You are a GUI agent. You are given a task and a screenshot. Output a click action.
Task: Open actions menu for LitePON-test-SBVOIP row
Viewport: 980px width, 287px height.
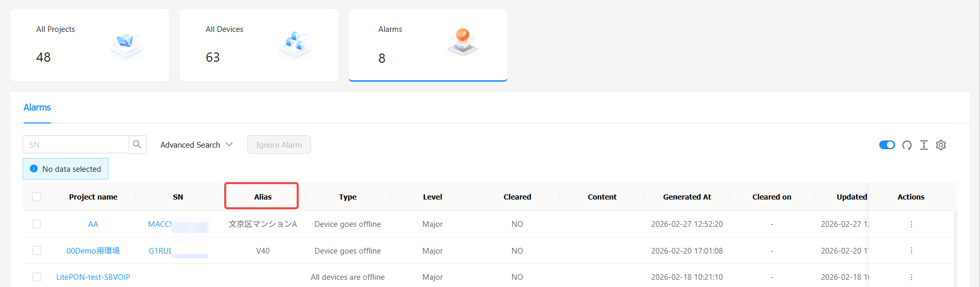click(x=911, y=277)
